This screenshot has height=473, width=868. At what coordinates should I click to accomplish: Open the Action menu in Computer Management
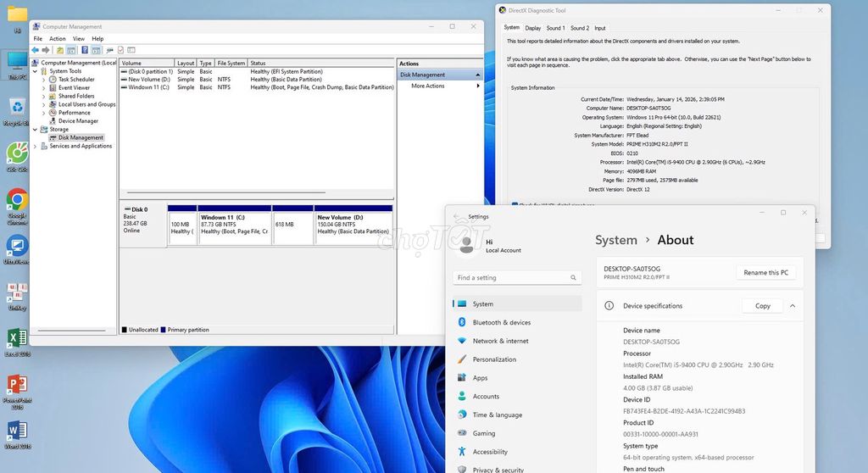57,39
